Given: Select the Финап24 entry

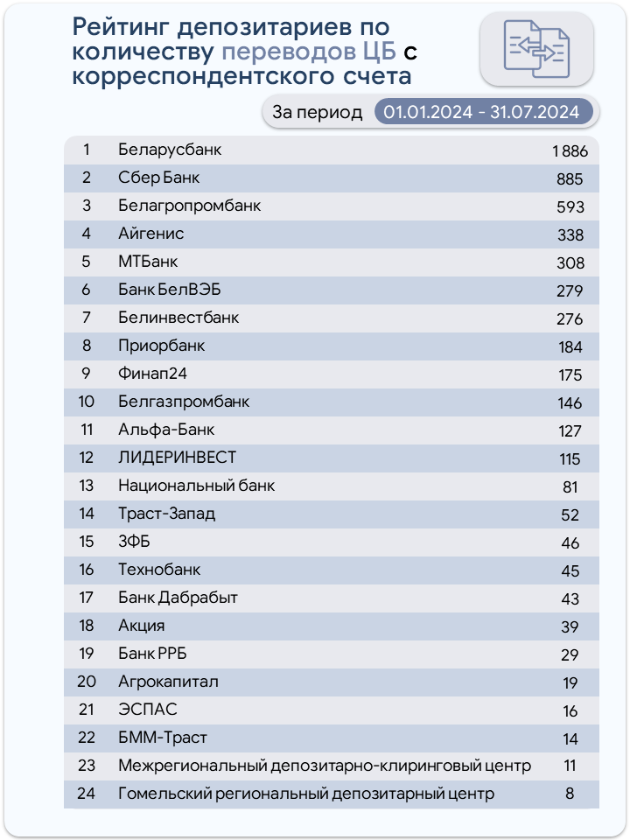Looking at the screenshot, I should [x=152, y=374].
